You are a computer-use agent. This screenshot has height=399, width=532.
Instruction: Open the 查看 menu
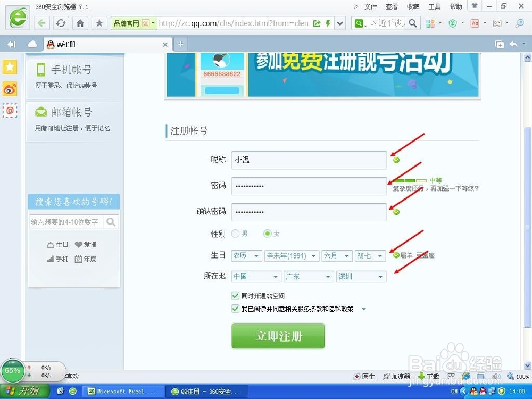(392, 6)
